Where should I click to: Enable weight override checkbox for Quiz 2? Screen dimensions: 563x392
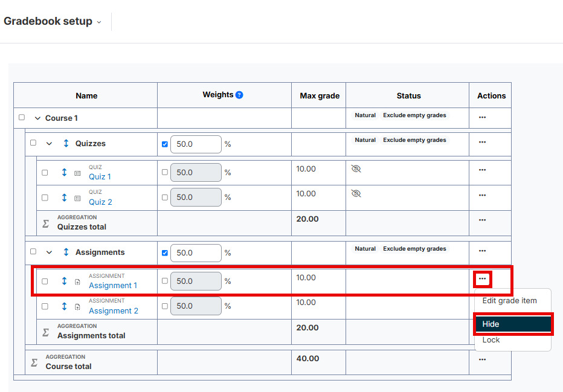point(165,198)
